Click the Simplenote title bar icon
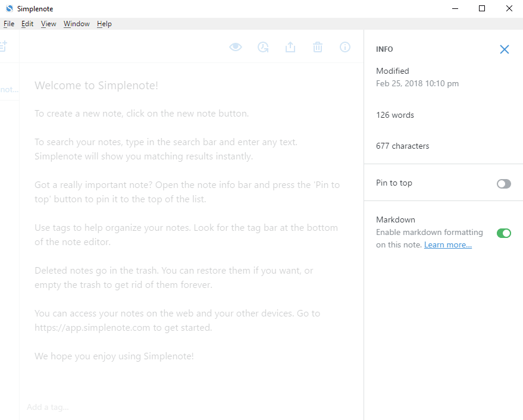The image size is (523, 420). pos(8,8)
